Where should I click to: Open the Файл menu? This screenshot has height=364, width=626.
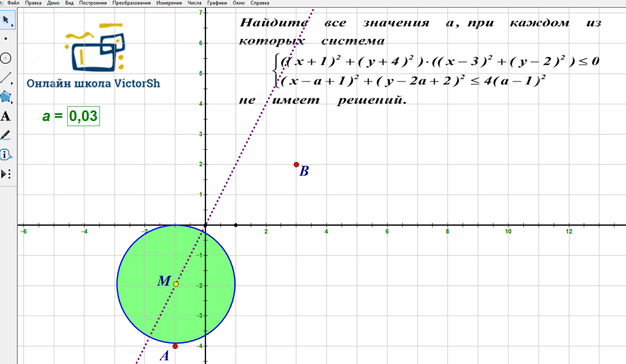[x=14, y=3]
